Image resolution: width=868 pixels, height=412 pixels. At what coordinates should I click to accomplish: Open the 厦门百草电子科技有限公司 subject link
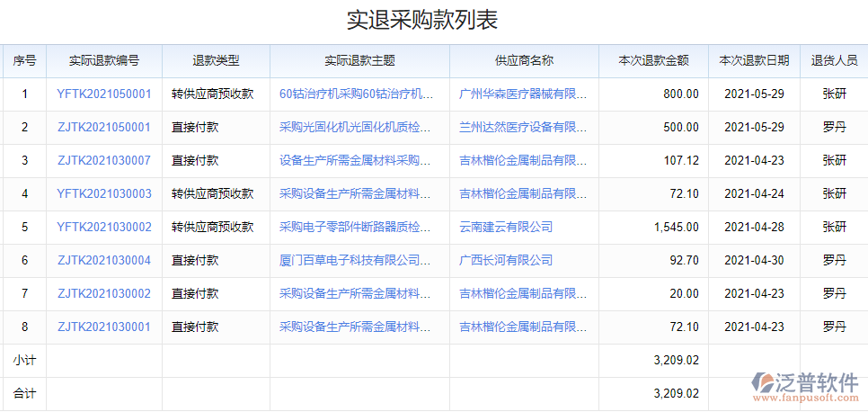[x=357, y=260]
